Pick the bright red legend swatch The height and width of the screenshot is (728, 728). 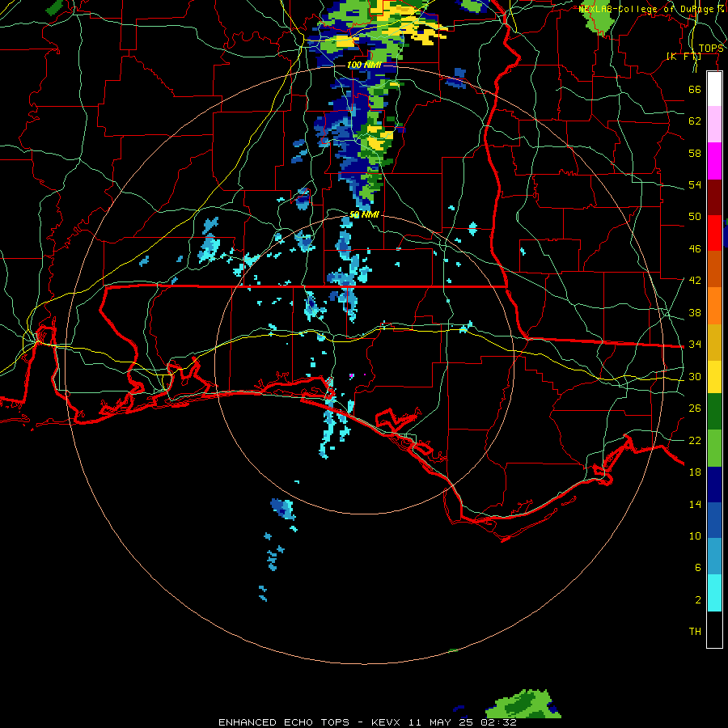coord(714,233)
